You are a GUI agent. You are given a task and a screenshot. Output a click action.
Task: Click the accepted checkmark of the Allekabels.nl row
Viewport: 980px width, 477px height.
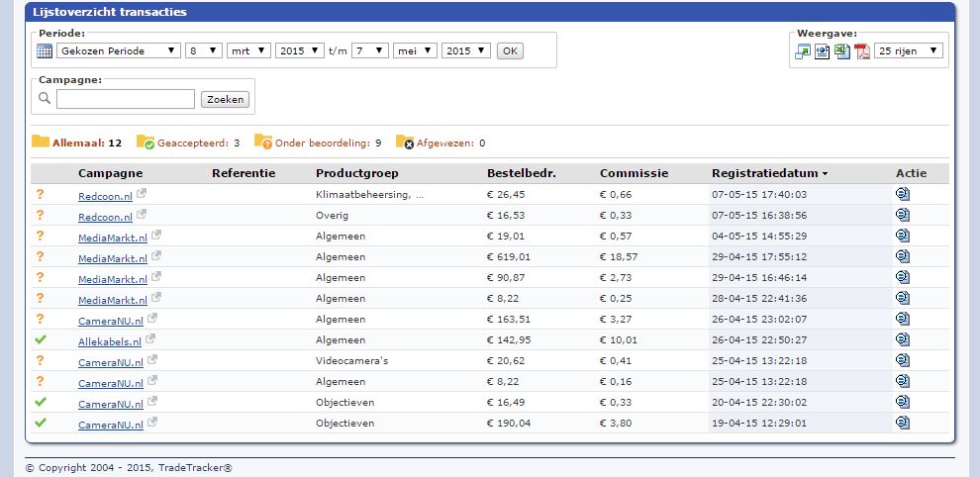click(41, 339)
